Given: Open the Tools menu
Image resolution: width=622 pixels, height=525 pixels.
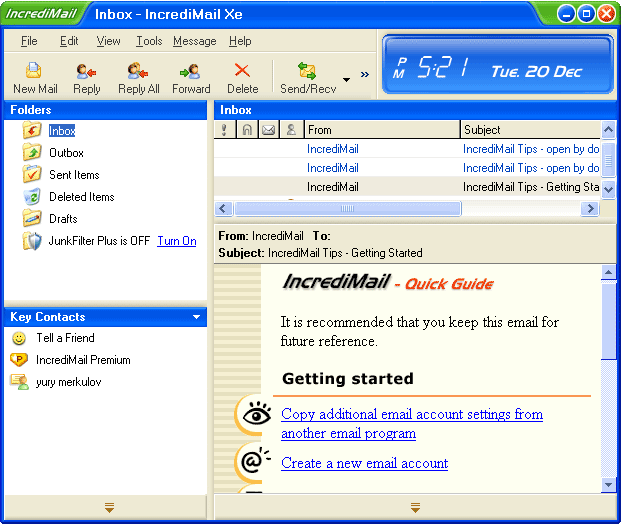Looking at the screenshot, I should pyautogui.click(x=149, y=41).
